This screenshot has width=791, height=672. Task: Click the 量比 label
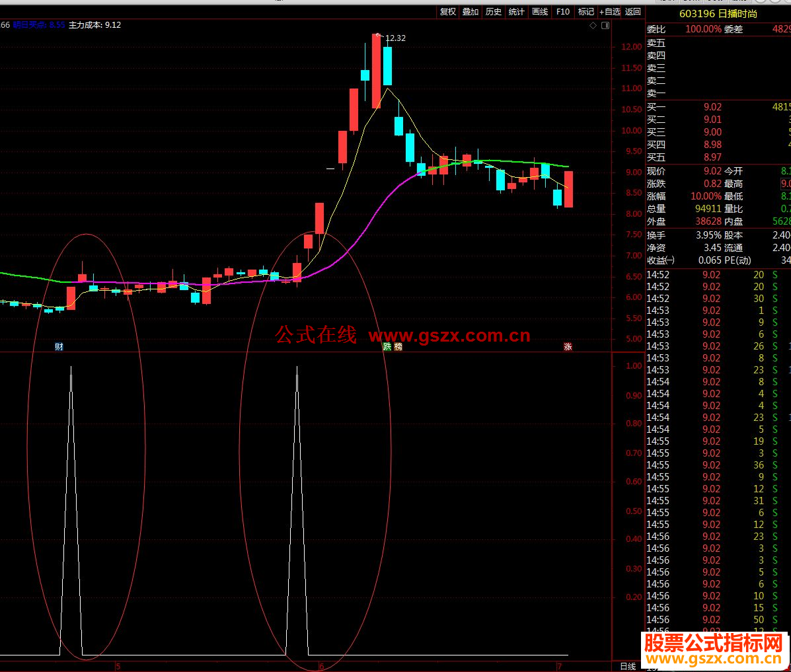[x=734, y=209]
